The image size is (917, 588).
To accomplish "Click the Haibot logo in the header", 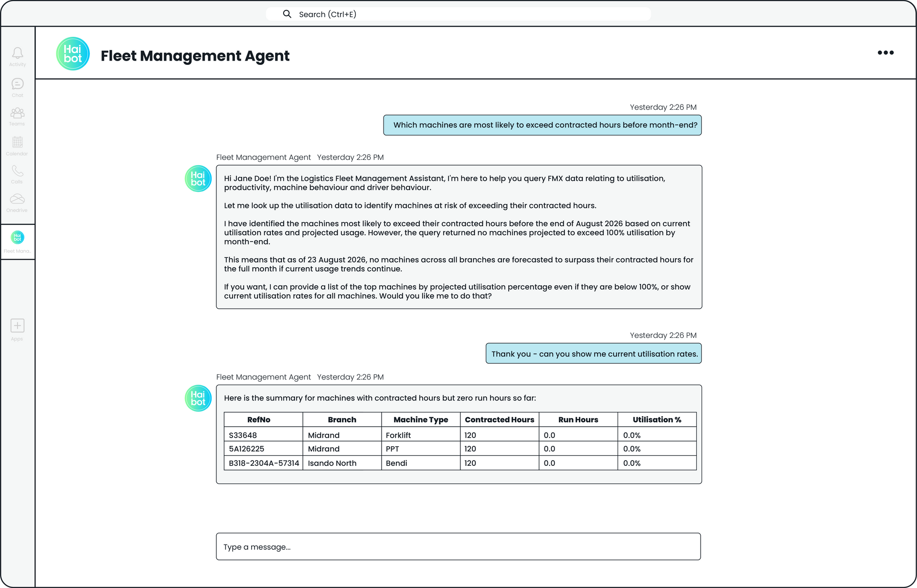I will coord(73,53).
